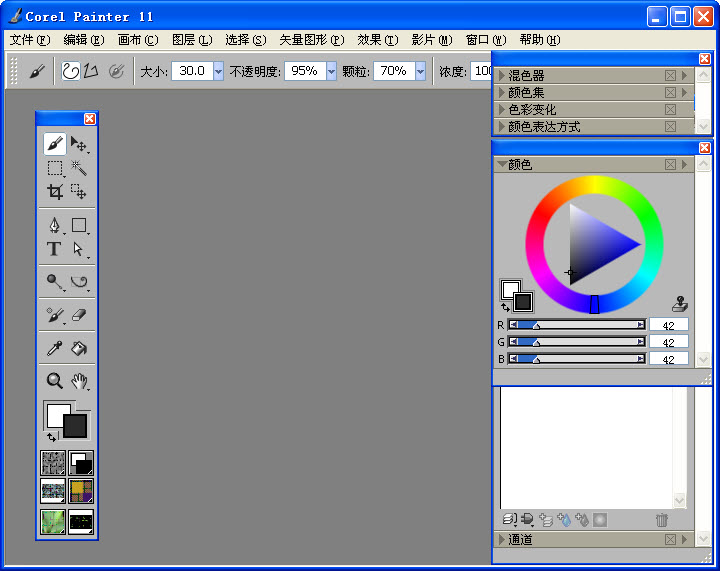The height and width of the screenshot is (571, 720).
Task: Click the size value field 30.0
Action: [192, 71]
